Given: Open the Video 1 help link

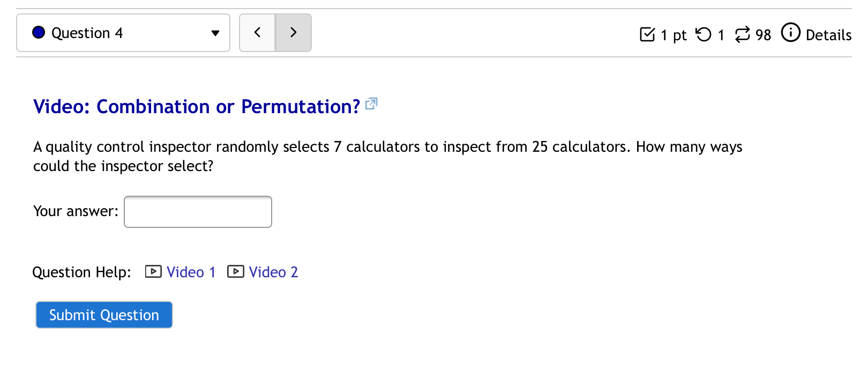Looking at the screenshot, I should coord(191,272).
